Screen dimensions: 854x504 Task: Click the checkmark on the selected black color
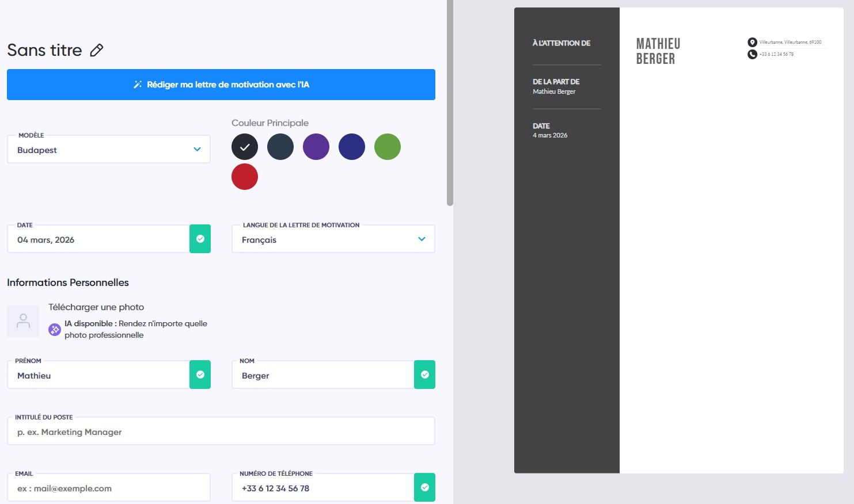pos(244,146)
